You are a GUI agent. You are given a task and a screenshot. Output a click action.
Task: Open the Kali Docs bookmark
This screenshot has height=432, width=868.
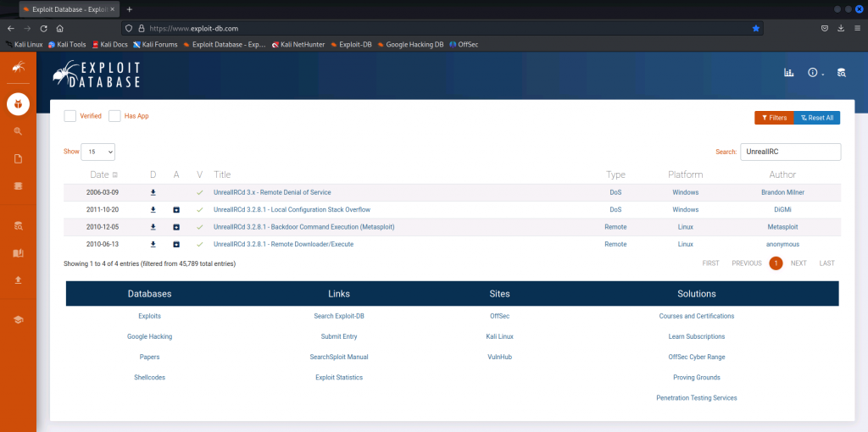[x=109, y=44]
